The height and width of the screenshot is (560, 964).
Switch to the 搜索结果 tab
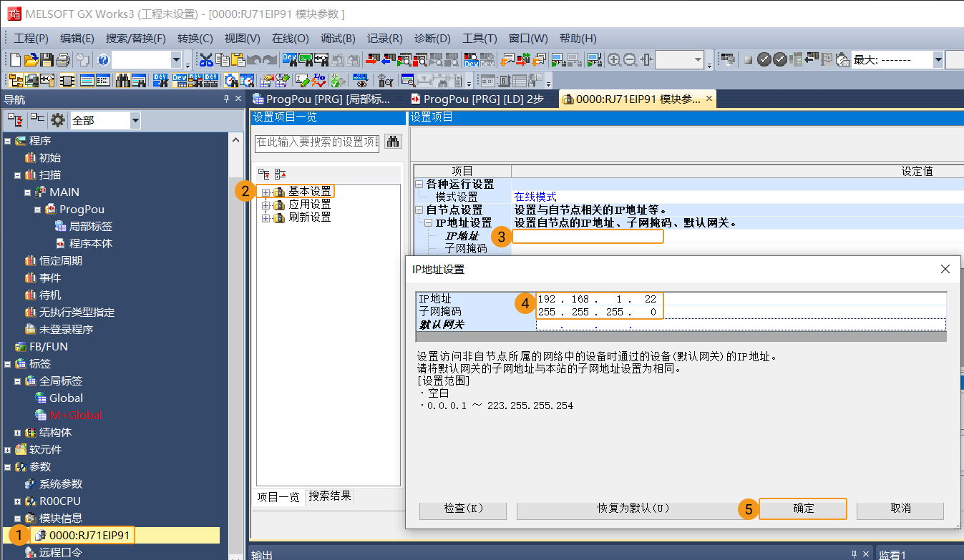[329, 496]
